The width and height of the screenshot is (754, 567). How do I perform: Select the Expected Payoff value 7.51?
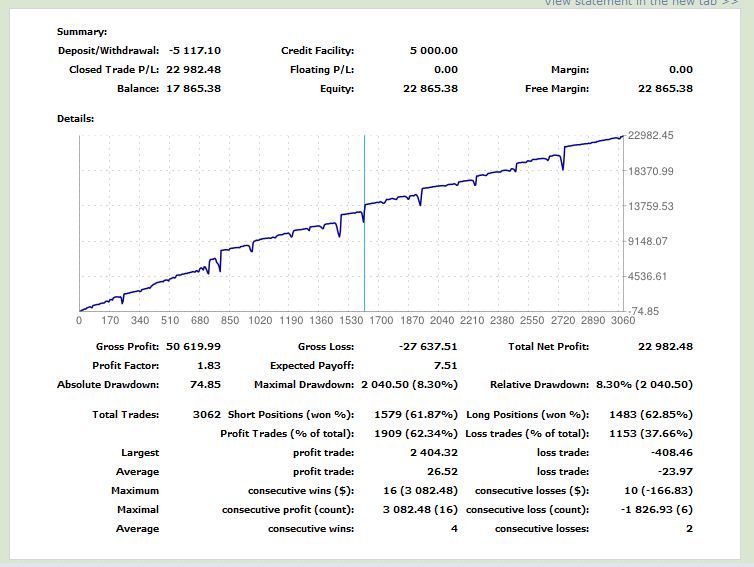(445, 365)
